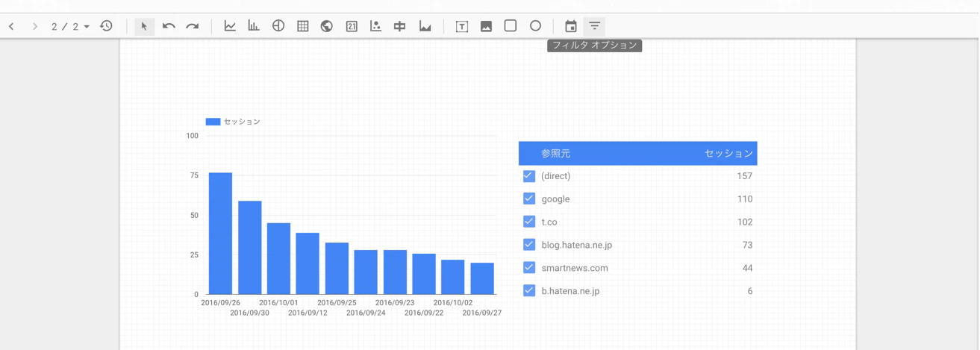Select the 2016/10/01 bar in chart
This screenshot has height=350, width=980.
pos(278,258)
